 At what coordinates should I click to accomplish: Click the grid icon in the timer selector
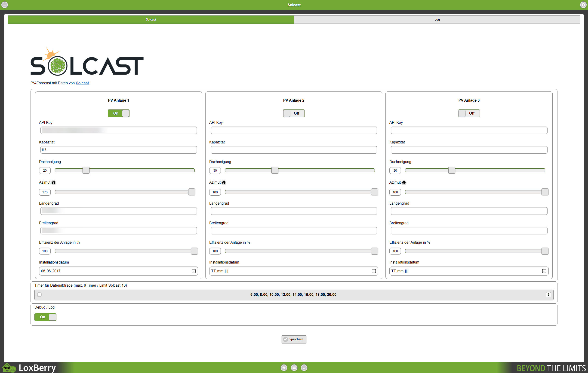pyautogui.click(x=39, y=295)
